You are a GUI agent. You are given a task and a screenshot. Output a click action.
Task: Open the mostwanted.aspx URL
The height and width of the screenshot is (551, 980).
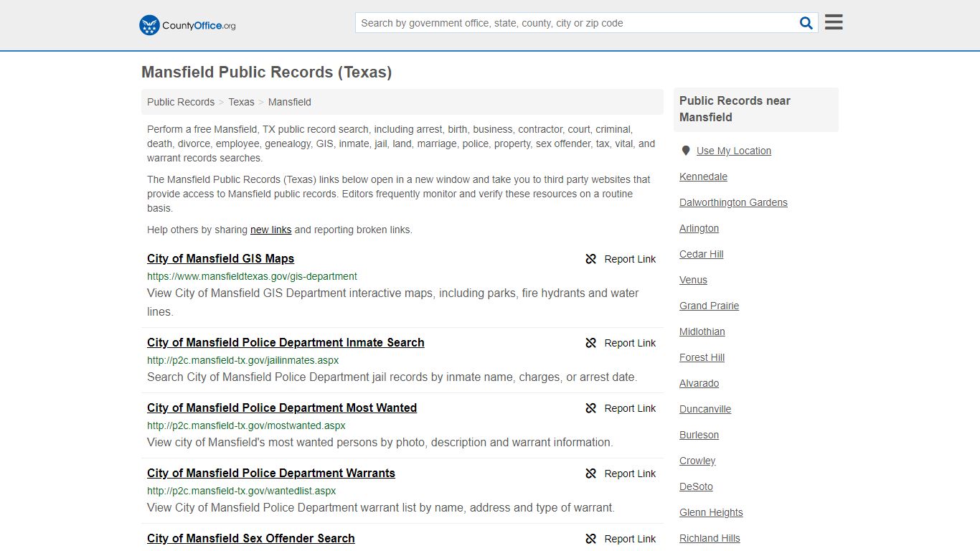click(x=246, y=425)
